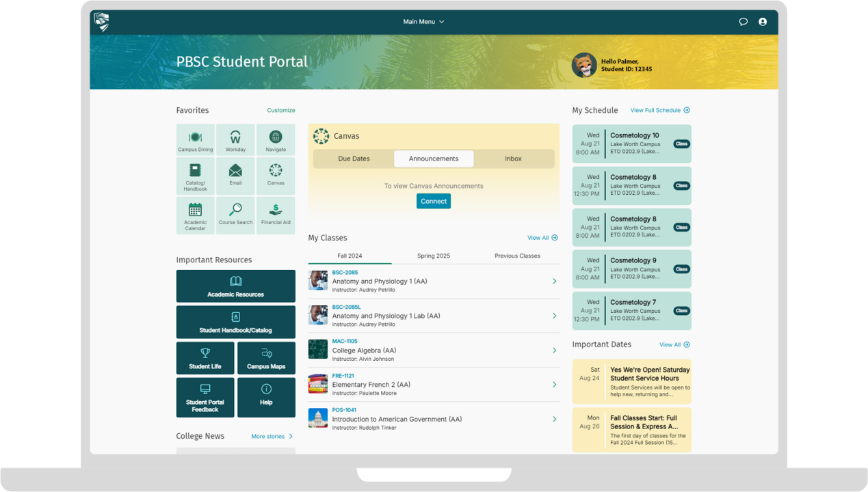Expand the Main Menu dropdown
Image resolution: width=868 pixels, height=492 pixels.
(423, 22)
